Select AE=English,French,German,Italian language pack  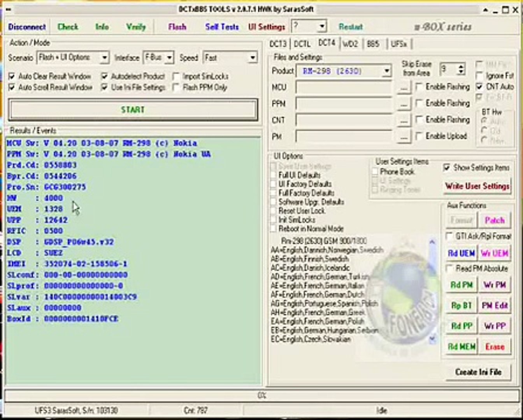[x=318, y=285]
